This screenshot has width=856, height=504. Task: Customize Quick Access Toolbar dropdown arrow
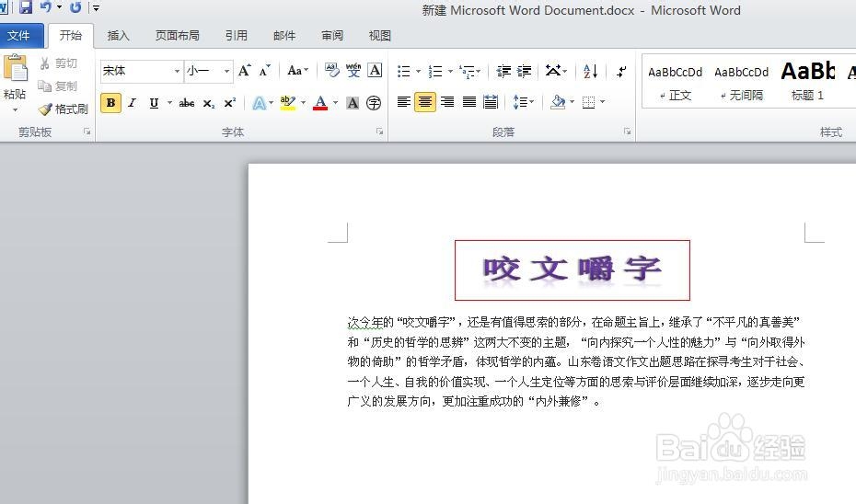(x=96, y=7)
